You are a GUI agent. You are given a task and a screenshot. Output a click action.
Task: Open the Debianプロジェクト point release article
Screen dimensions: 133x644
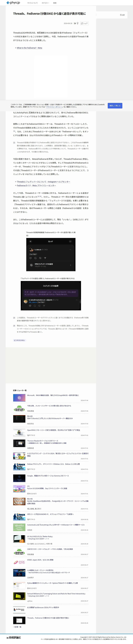(x=54, y=464)
